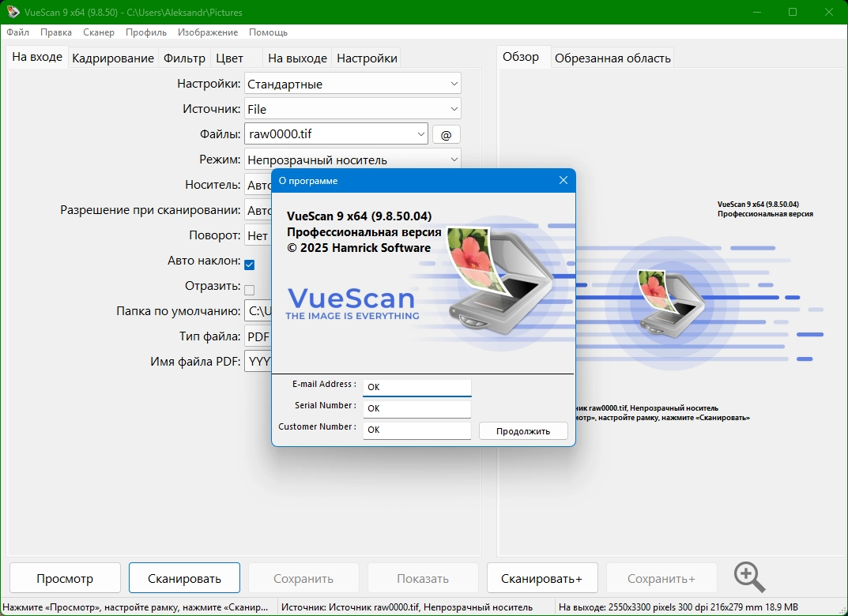Switch to the Фильтр tab
Image resolution: width=848 pixels, height=616 pixels.
[184, 58]
